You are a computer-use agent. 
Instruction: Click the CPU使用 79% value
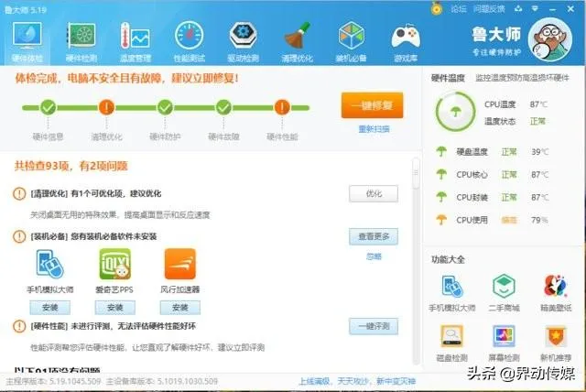pos(539,220)
